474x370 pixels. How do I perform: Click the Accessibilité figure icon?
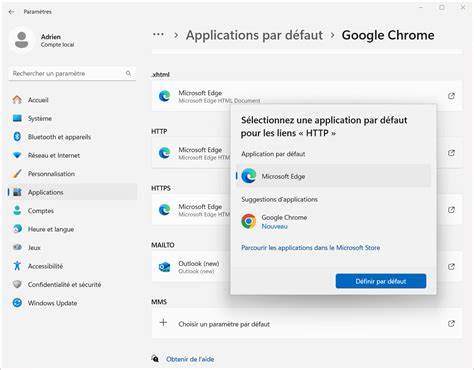[17, 266]
